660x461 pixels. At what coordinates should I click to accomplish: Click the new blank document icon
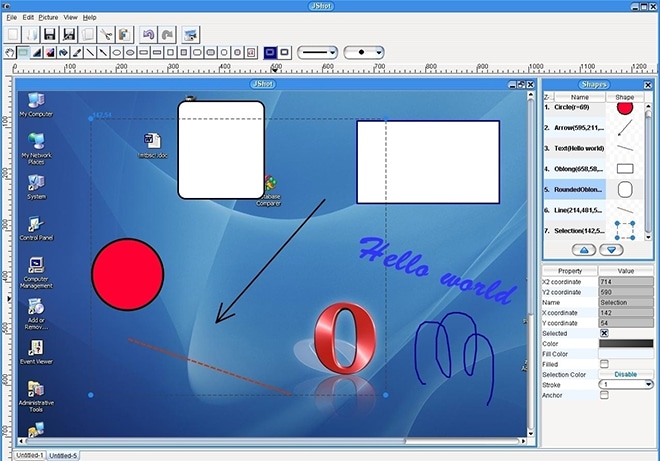pyautogui.click(x=13, y=34)
